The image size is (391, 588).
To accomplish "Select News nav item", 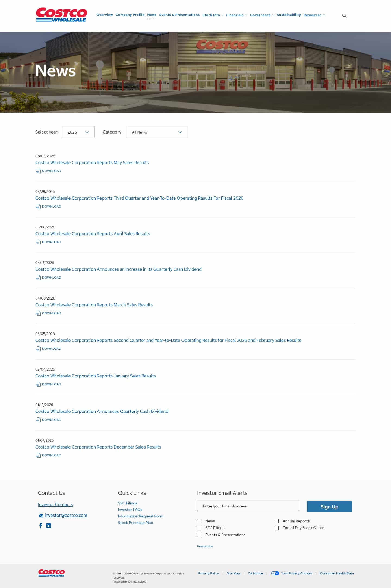I will (x=152, y=15).
